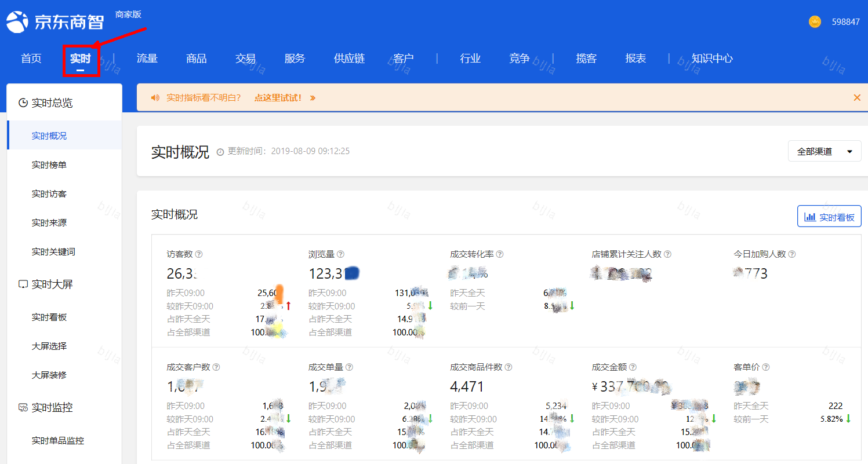Open the 行业 tab
The height and width of the screenshot is (464, 868).
471,59
